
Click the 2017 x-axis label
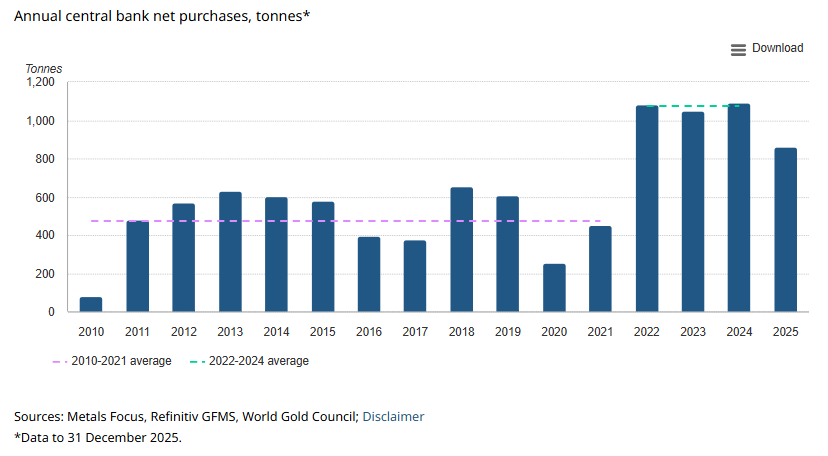tap(415, 332)
